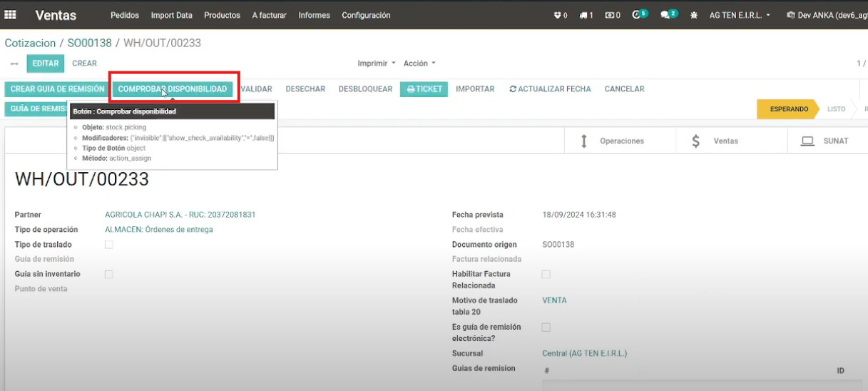Open partner AGRICOLA CHAPI S.A. link
The width and height of the screenshot is (868, 391).
(180, 215)
